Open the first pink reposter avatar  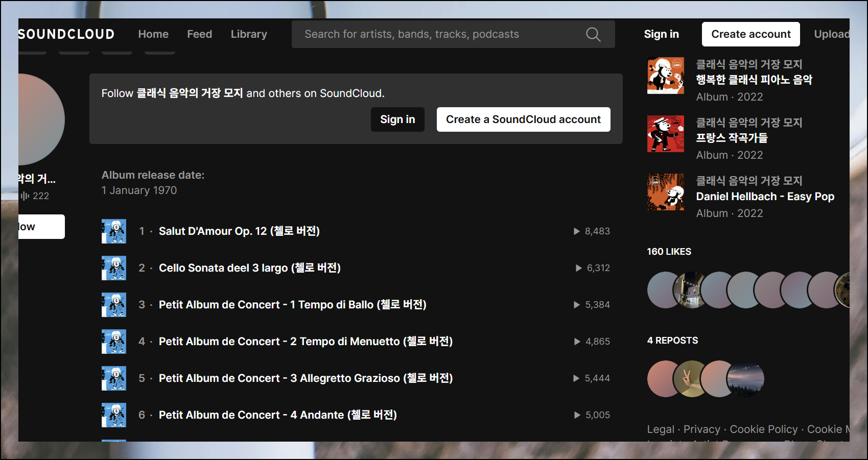pos(663,379)
